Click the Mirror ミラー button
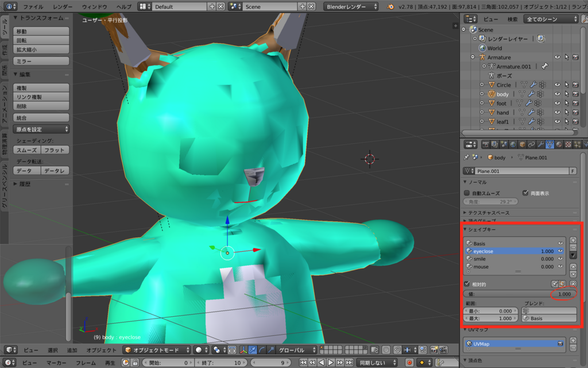 pos(41,61)
